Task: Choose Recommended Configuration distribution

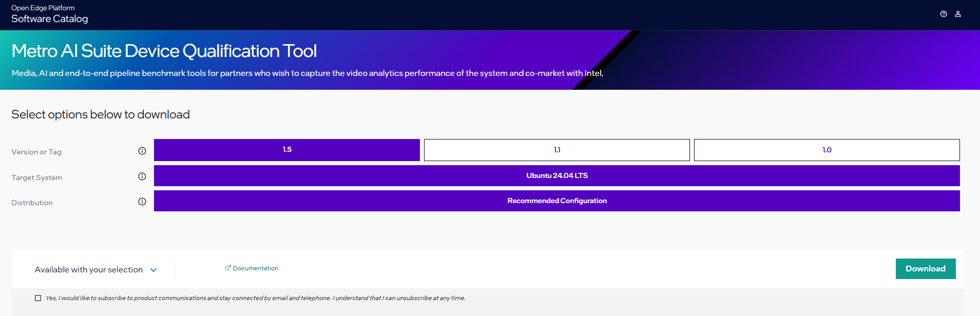Action: tap(557, 201)
